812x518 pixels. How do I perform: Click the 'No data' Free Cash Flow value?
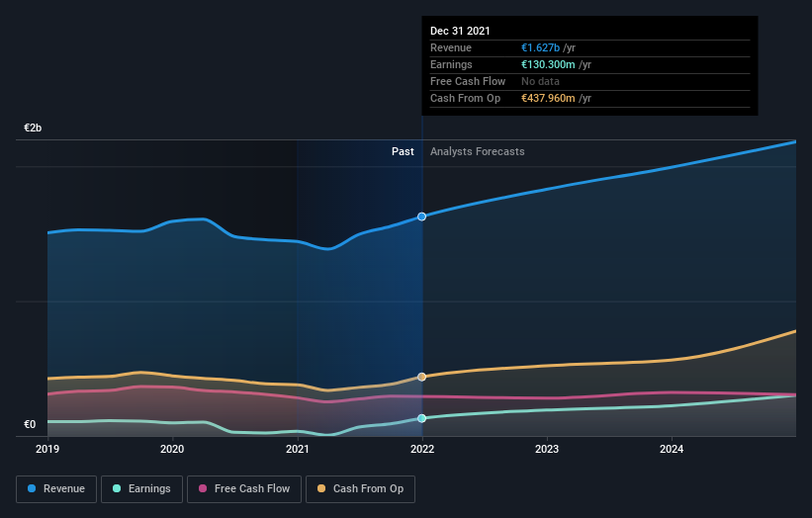click(540, 81)
